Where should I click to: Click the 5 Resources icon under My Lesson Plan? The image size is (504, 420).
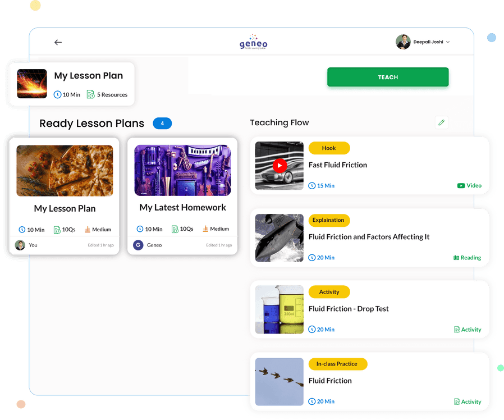click(x=90, y=94)
